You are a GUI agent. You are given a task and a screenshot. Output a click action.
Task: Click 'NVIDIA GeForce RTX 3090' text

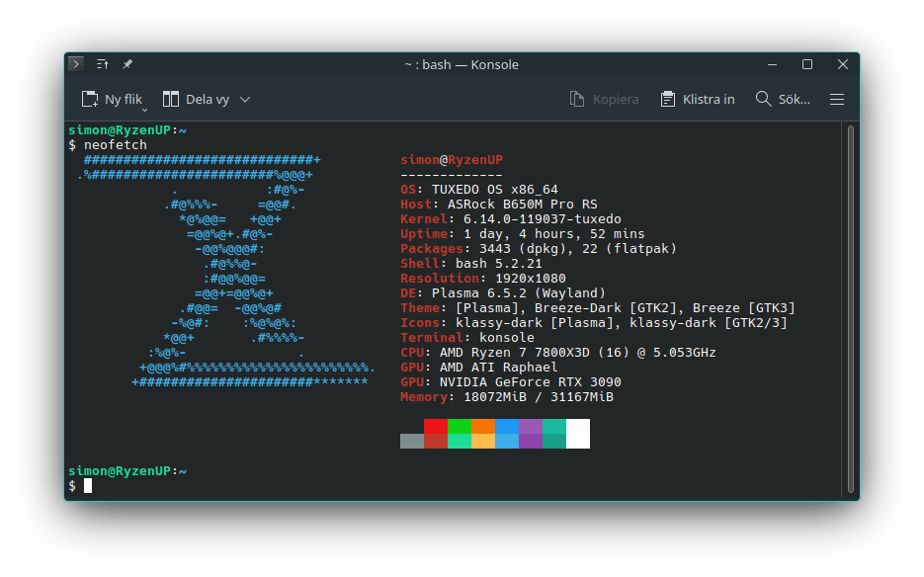[x=531, y=382]
